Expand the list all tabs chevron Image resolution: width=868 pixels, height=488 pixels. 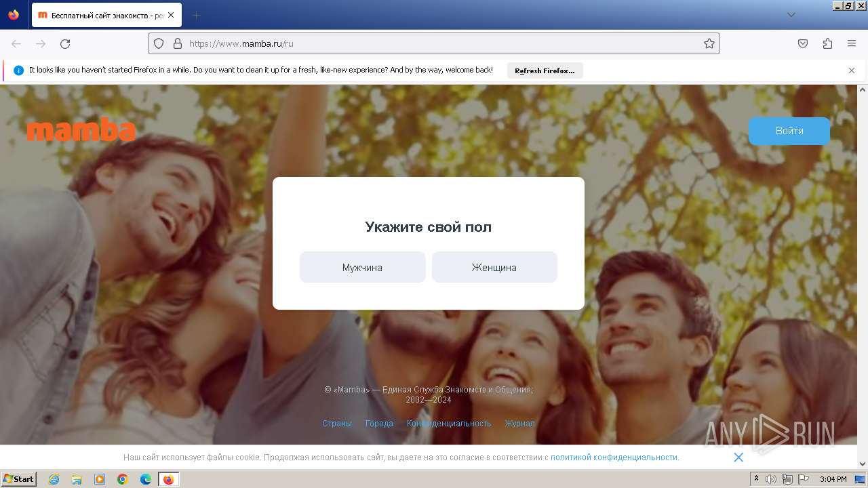pos(791,15)
